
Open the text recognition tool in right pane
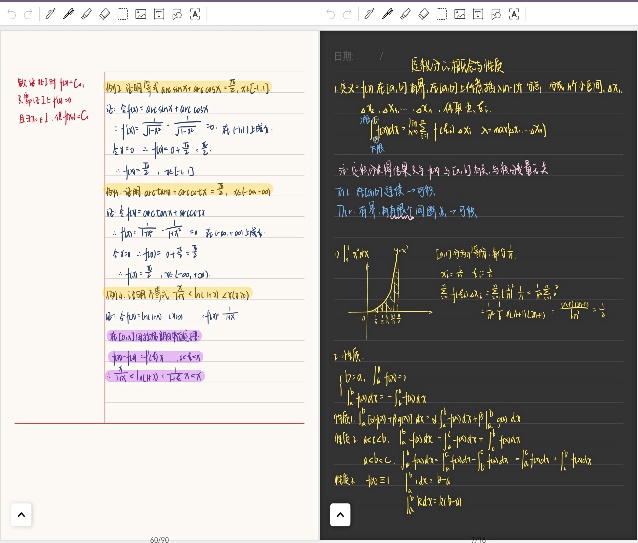513,14
